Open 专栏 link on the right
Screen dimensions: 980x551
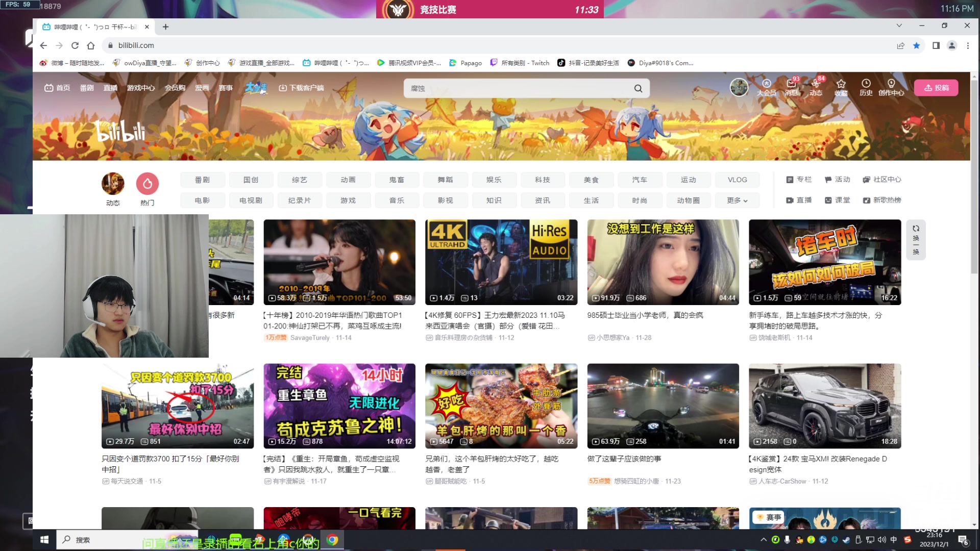click(799, 180)
